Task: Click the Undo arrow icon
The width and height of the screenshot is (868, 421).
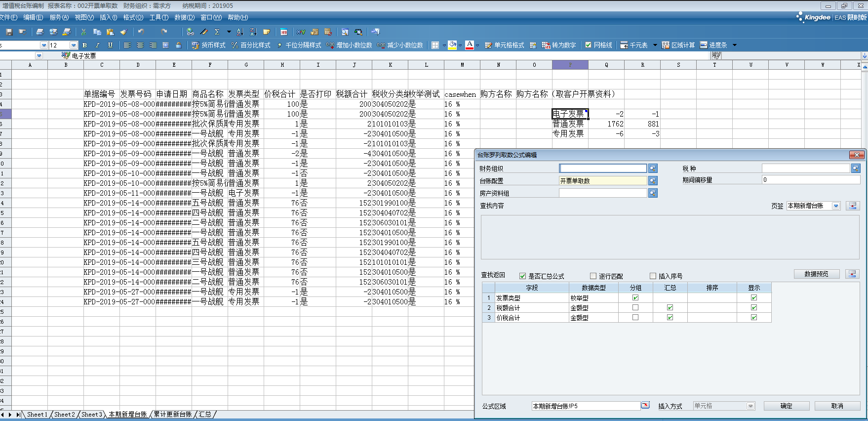Action: click(141, 32)
